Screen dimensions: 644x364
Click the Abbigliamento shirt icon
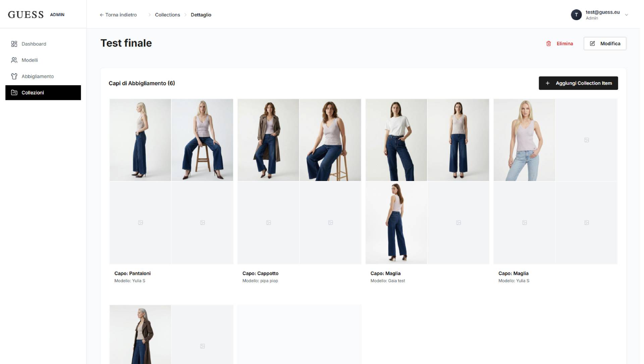14,76
